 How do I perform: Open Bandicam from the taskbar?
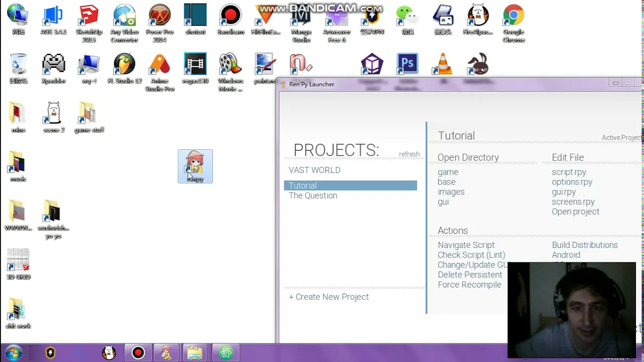point(138,353)
